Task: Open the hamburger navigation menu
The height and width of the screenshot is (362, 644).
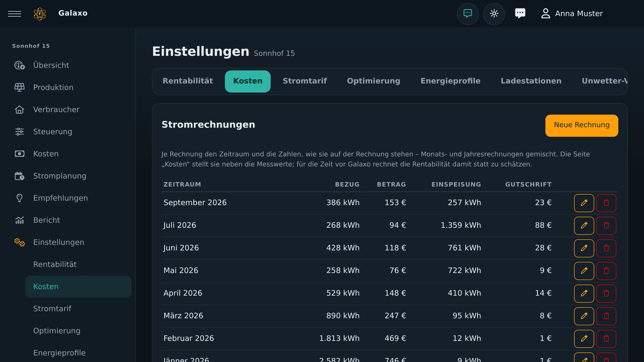Action: point(15,14)
